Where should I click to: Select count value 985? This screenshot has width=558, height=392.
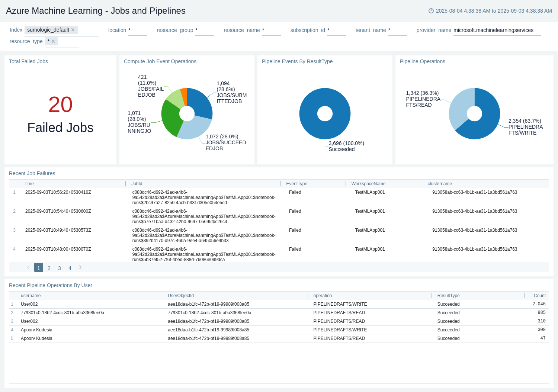point(542,313)
